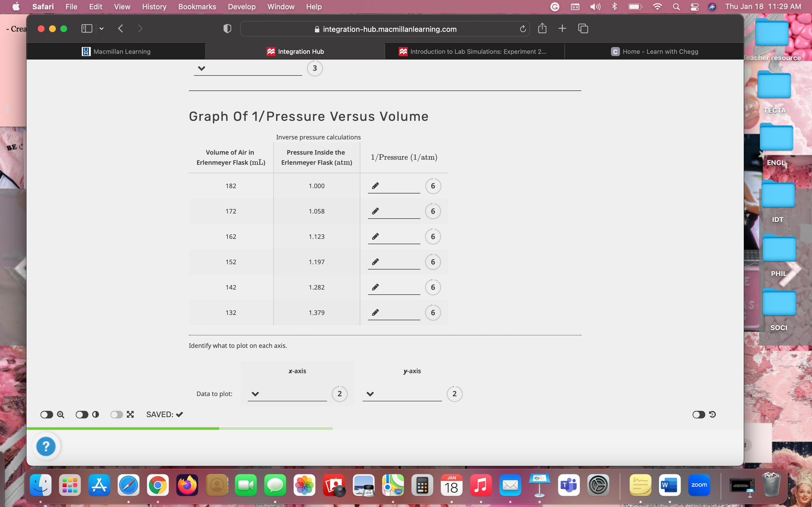Click the attempts counter beside the 1.000 pressure row
Image resolution: width=812 pixels, height=507 pixels.
click(x=433, y=186)
